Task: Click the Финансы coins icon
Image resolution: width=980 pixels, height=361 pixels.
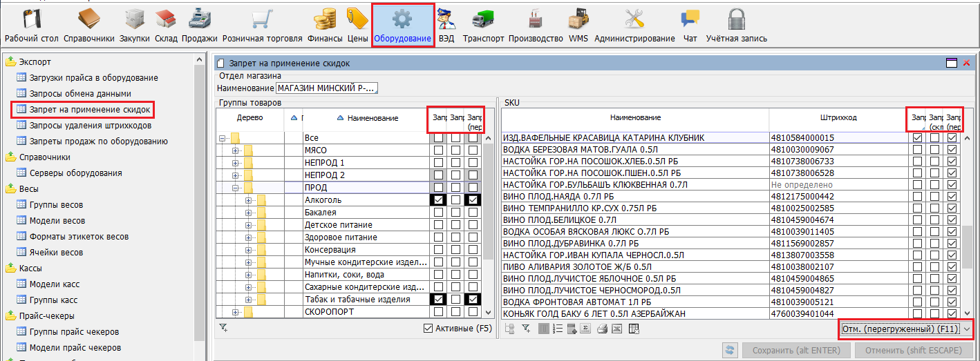Action: click(325, 25)
